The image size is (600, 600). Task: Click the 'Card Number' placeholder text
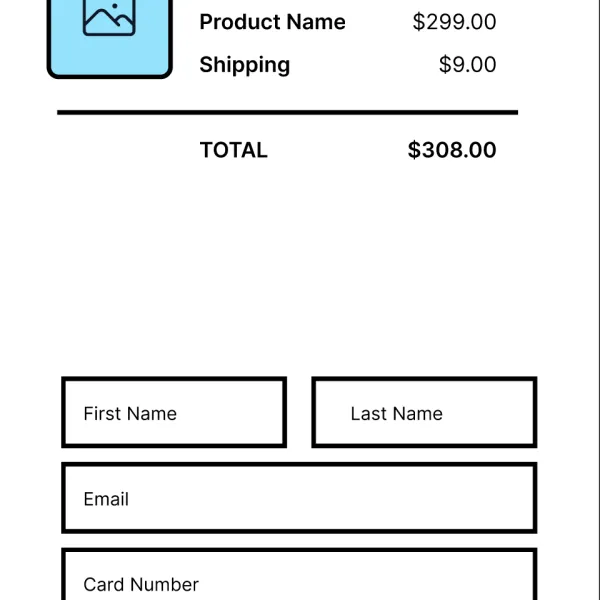[141, 584]
